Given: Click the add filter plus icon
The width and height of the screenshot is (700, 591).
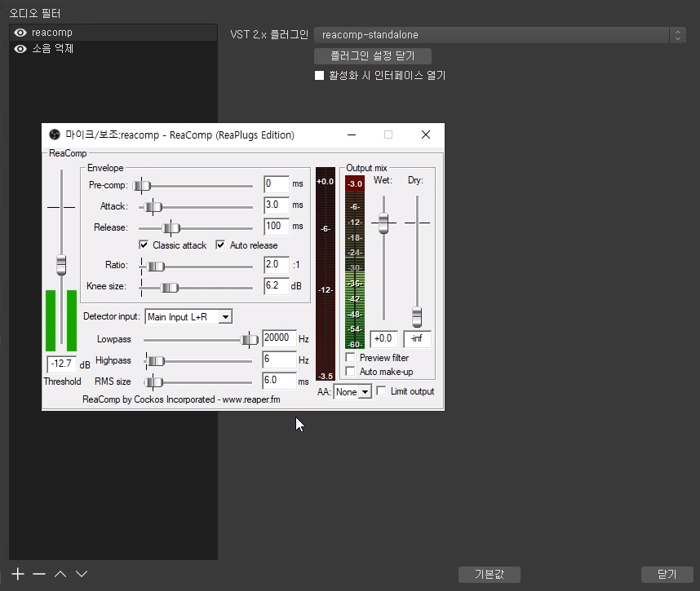Looking at the screenshot, I should tap(18, 574).
